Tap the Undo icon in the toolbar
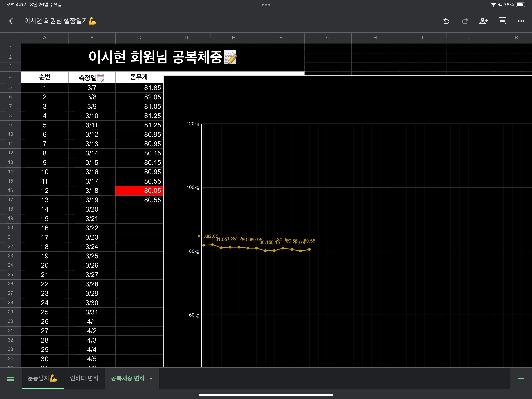The width and height of the screenshot is (532, 399). coord(446,21)
